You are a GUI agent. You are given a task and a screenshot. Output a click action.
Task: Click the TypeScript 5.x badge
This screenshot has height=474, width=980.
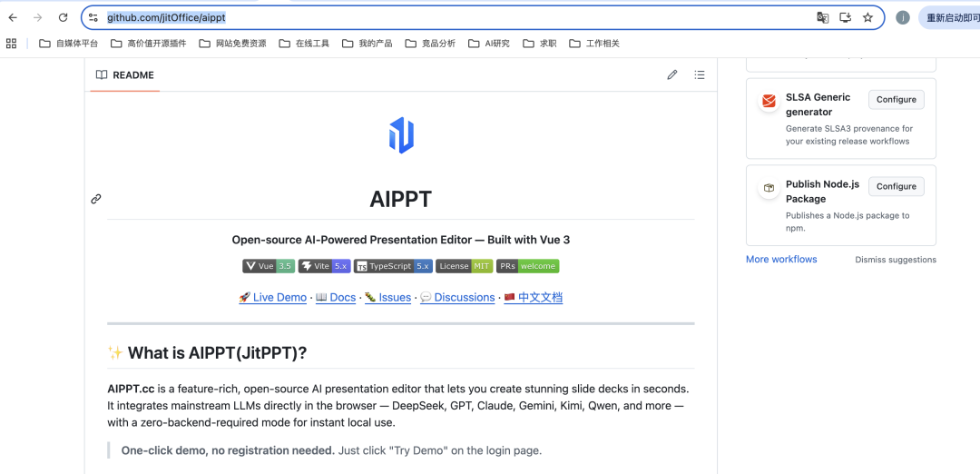[393, 266]
